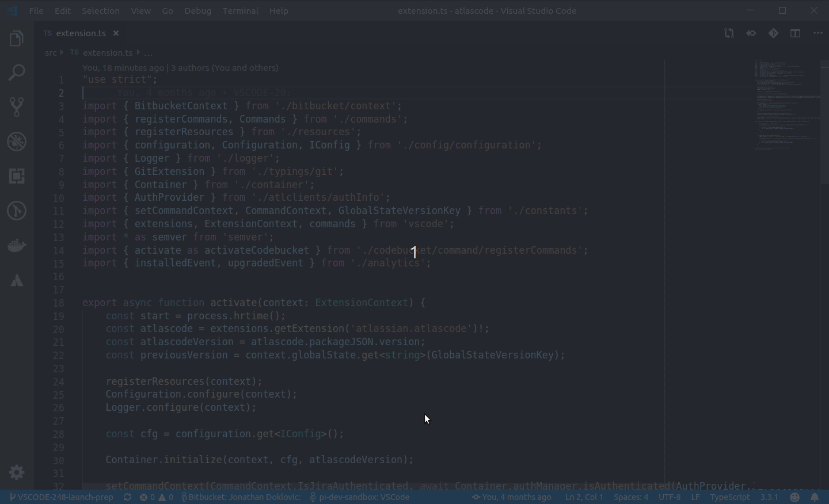Open the Terminal menu
The width and height of the screenshot is (829, 504).
tap(240, 10)
